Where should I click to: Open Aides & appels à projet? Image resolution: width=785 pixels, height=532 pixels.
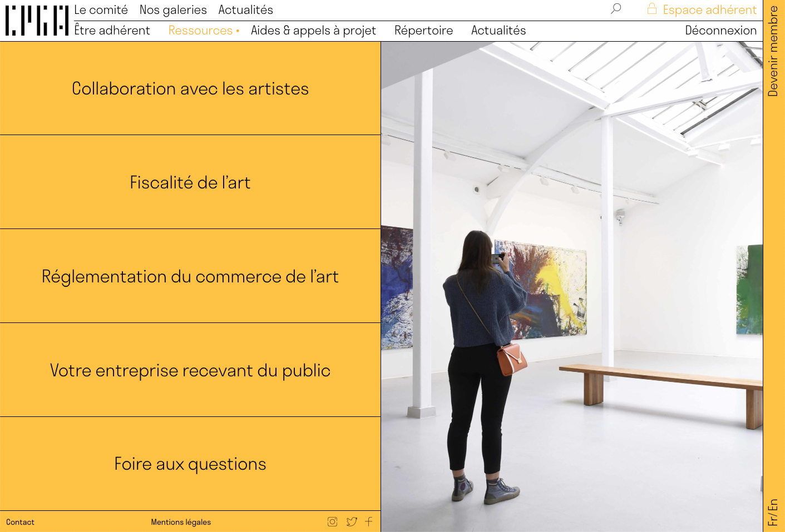click(313, 31)
